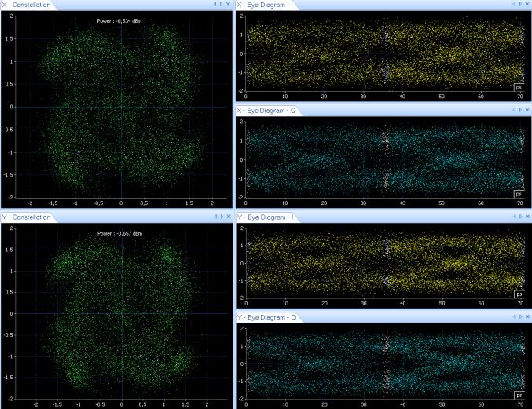Viewport: 532px width, 409px height.
Task: Close the Y - Eye Diagram - I panel
Action: tap(527, 216)
